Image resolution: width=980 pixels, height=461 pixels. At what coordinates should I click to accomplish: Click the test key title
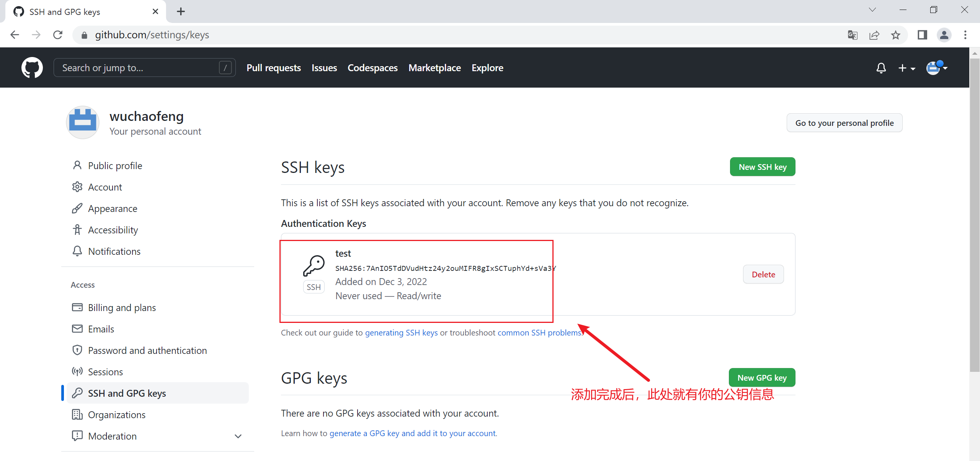(x=343, y=253)
